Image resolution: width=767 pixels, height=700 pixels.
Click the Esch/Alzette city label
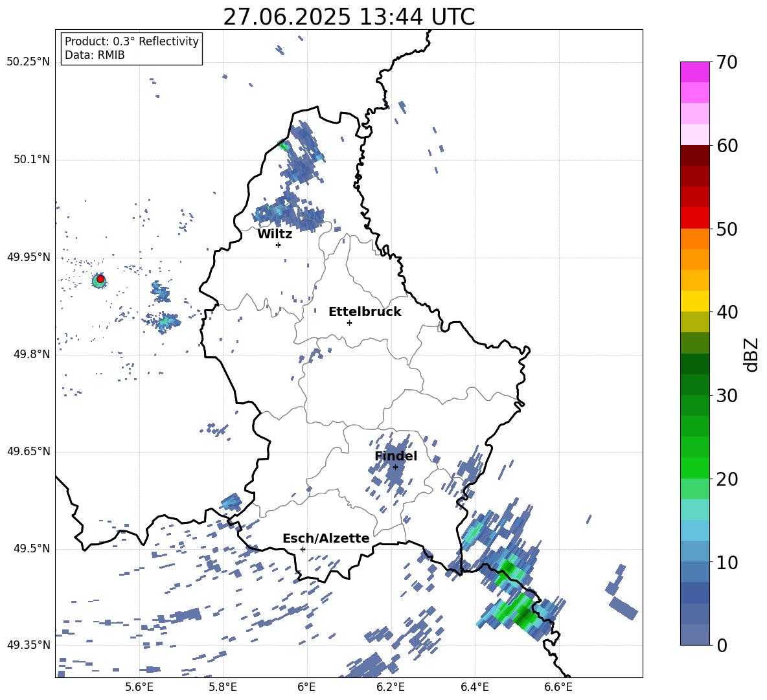(326, 539)
